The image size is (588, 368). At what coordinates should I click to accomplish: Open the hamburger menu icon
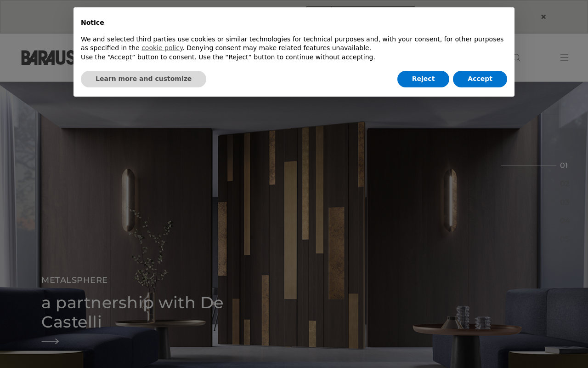(565, 57)
